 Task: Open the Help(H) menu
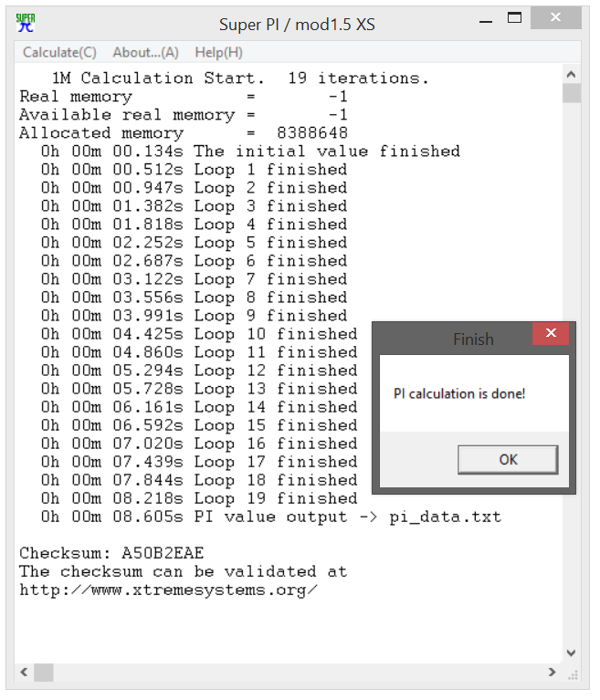pos(218,53)
